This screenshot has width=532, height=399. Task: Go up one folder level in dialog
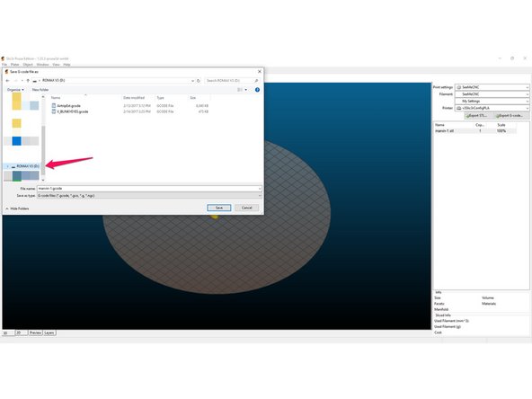[28, 81]
